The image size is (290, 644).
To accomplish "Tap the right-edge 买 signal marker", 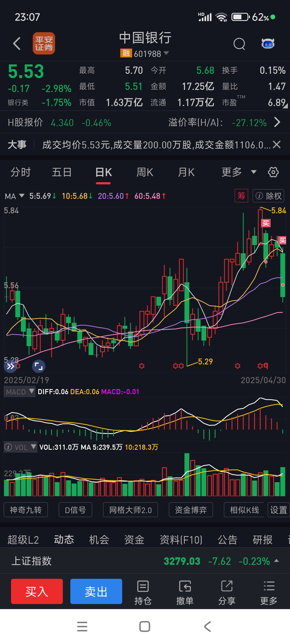I will pos(282,240).
